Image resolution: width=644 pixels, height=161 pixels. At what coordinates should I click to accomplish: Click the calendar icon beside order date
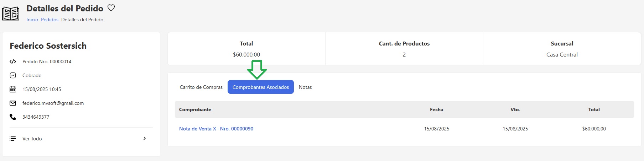tap(13, 89)
